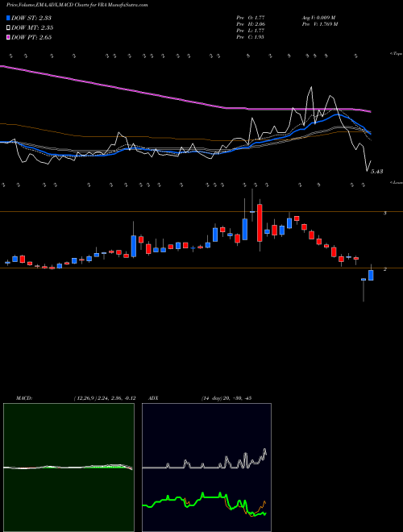
Task: Select the 'DOW MT: 2.33' legend label
Action: click(32, 28)
